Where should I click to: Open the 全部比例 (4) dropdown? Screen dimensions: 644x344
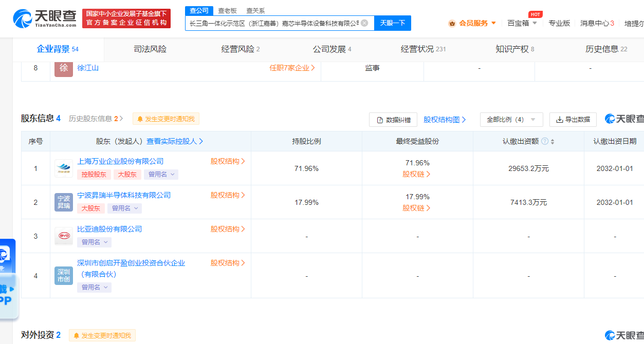[511, 120]
